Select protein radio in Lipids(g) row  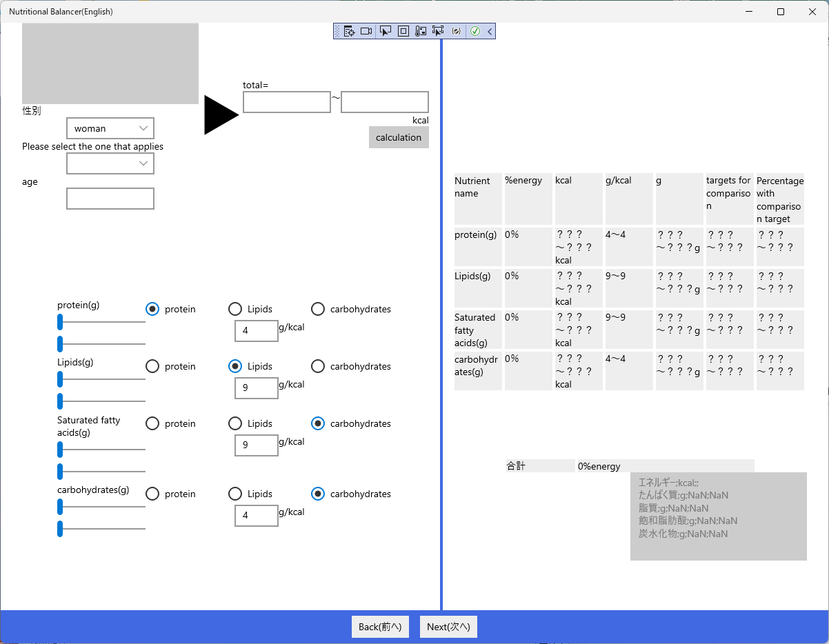pyautogui.click(x=152, y=366)
